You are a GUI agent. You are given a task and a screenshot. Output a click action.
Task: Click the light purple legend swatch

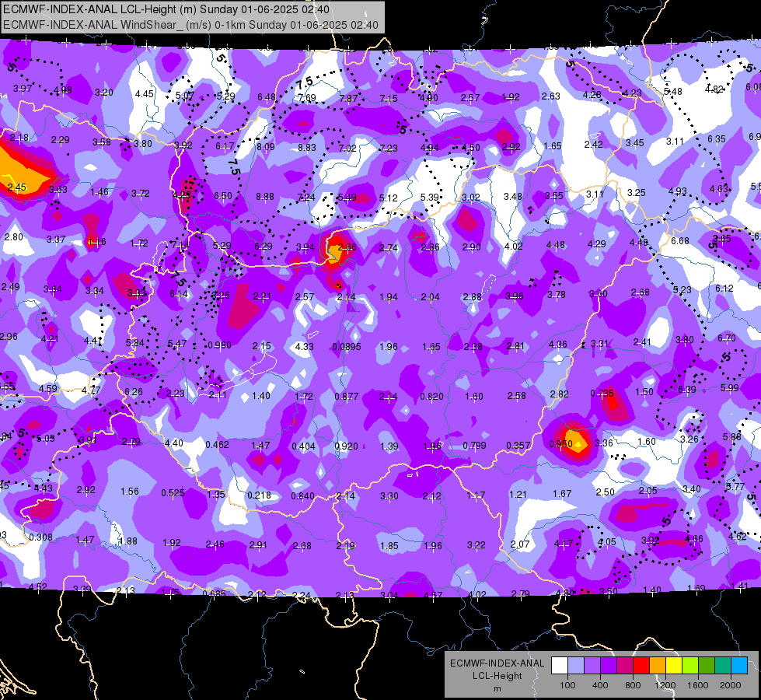(592, 666)
